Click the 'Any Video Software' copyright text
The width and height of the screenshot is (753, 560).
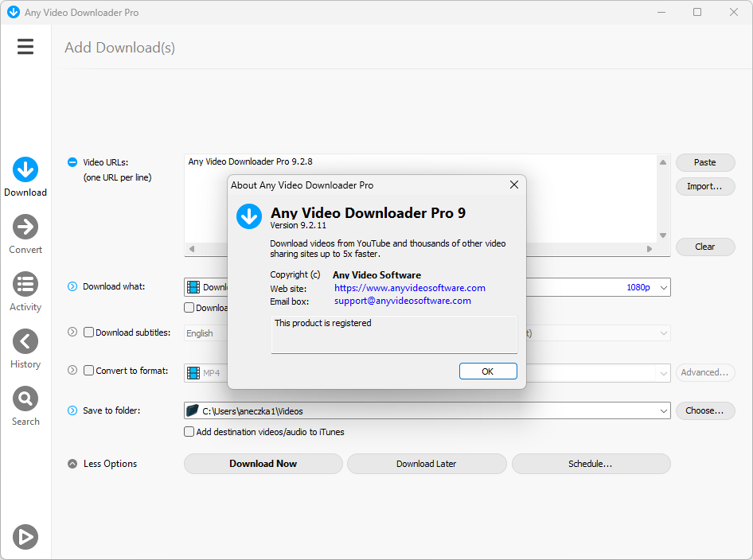377,275
